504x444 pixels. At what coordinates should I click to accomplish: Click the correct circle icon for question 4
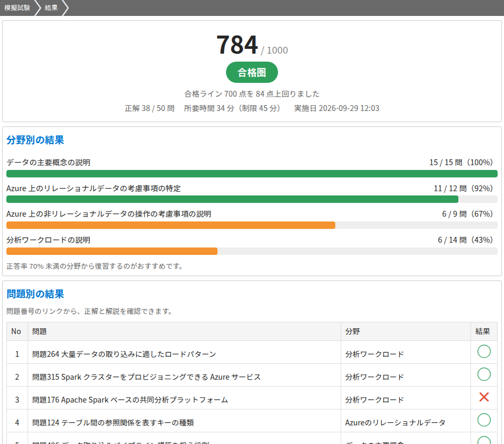click(x=484, y=420)
